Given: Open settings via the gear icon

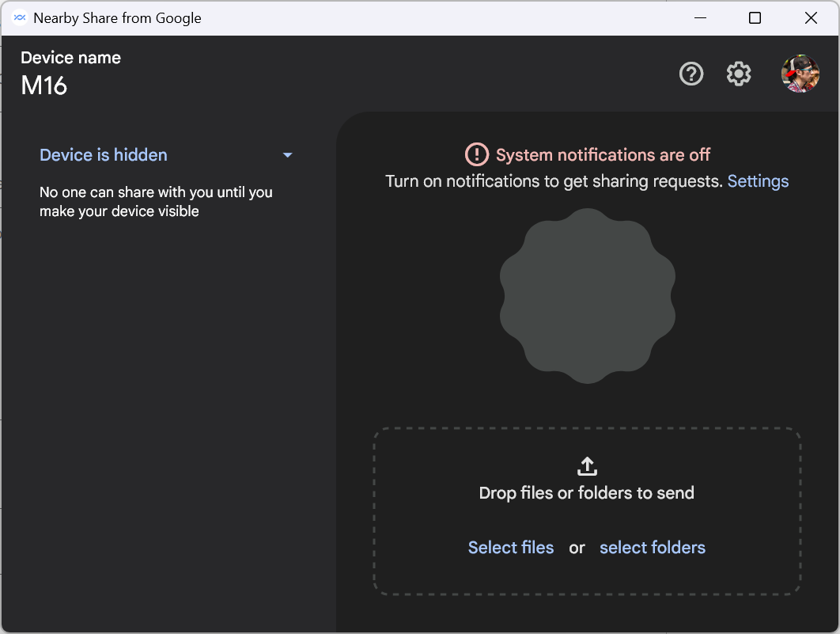Looking at the screenshot, I should click(x=739, y=74).
